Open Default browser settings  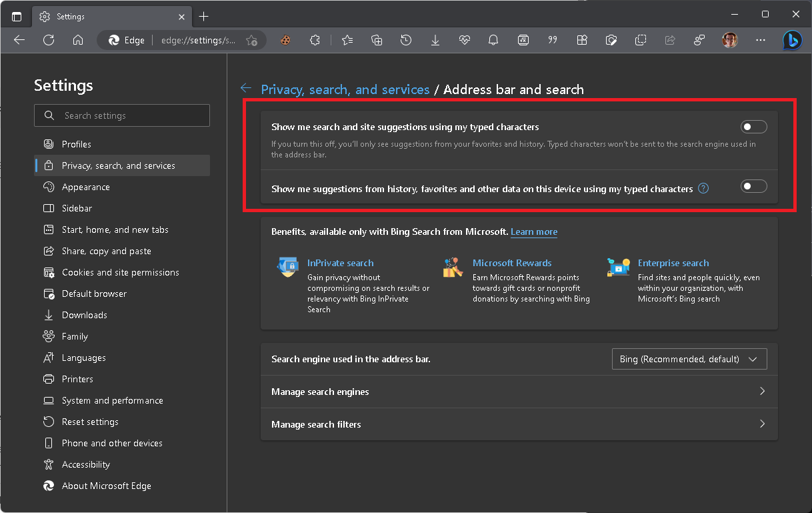[x=122, y=294]
